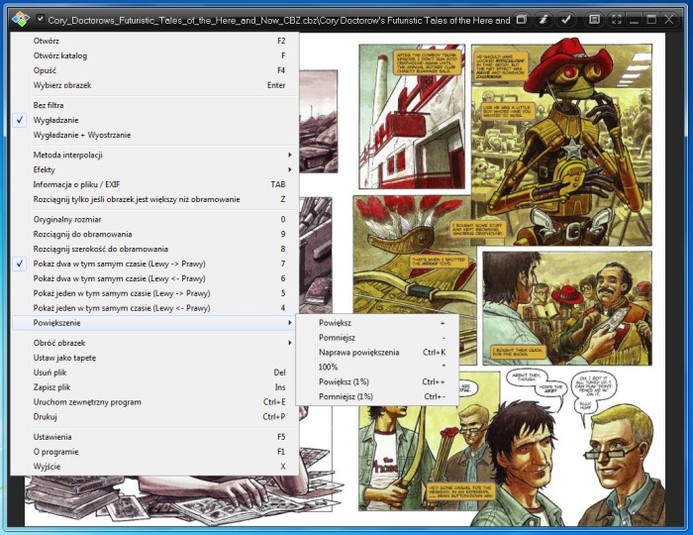The width and height of the screenshot is (693, 535).
Task: Click the window-frame icon in title bar
Action: point(522,19)
